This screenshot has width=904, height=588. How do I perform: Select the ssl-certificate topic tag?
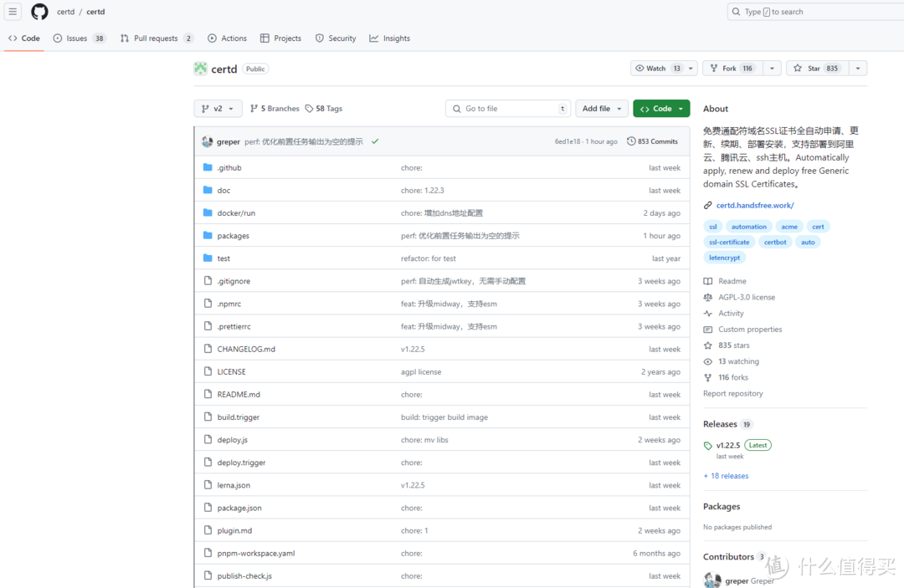pos(729,242)
